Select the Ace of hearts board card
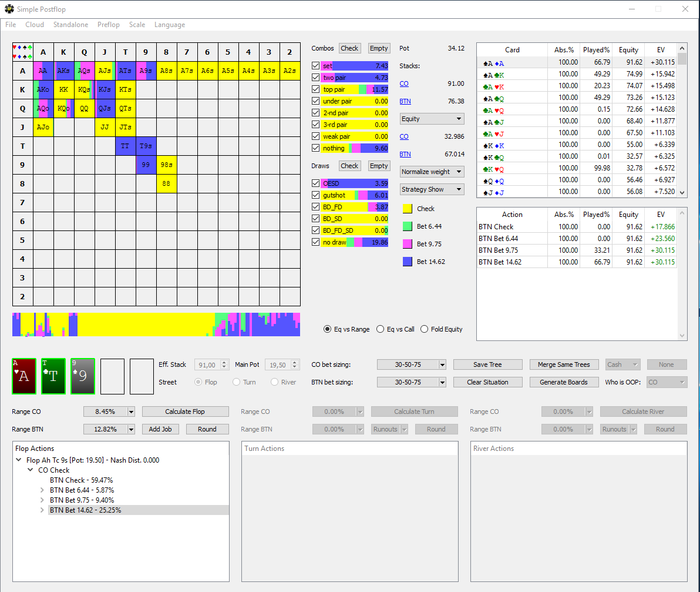Screen dimensions: 700x592 [24, 376]
